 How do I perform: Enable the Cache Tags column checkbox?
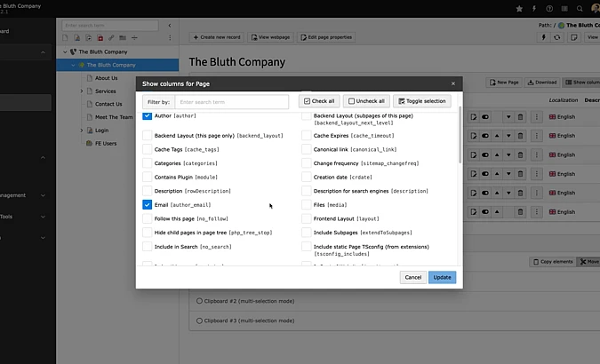pos(148,149)
